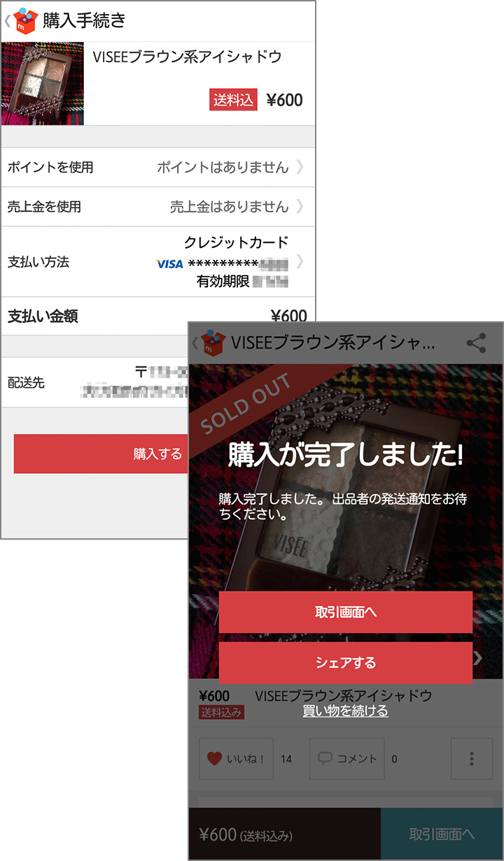This screenshot has width=504, height=861.
Task: Tap the red 取引画面へ button
Action: tap(346, 612)
